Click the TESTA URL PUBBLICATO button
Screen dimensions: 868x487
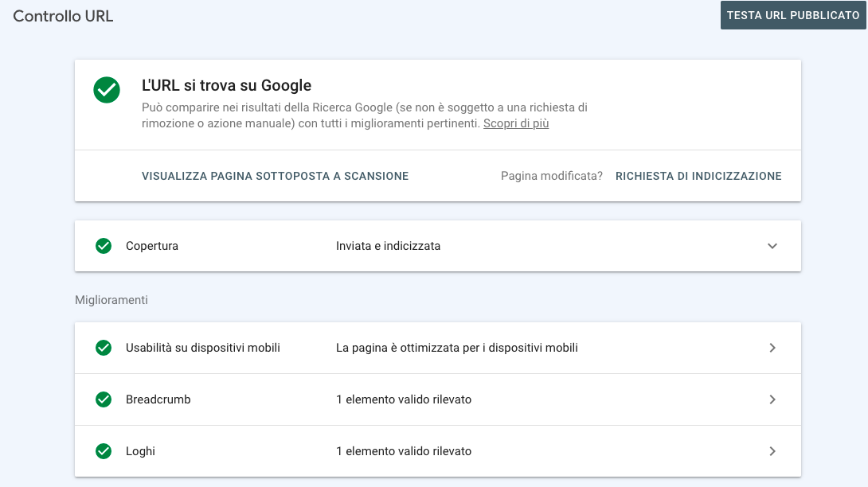[x=792, y=15]
